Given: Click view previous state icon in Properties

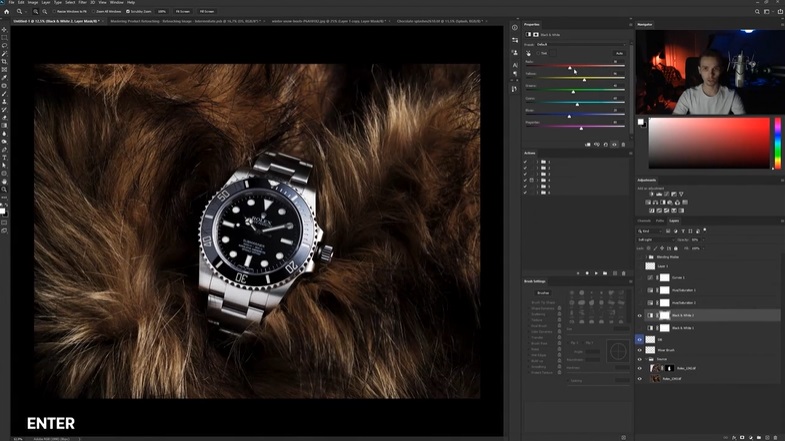Looking at the screenshot, I should (597, 145).
